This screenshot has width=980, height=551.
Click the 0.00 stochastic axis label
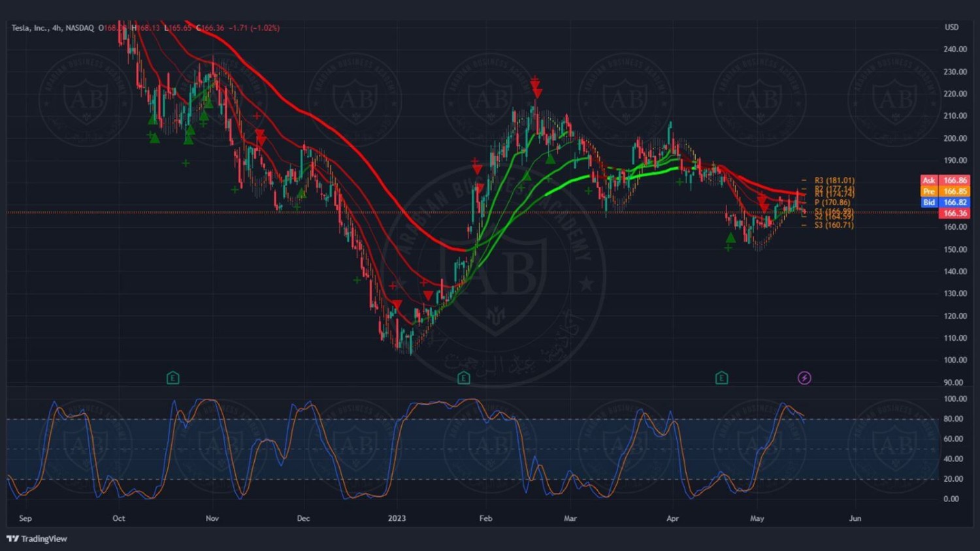click(951, 499)
